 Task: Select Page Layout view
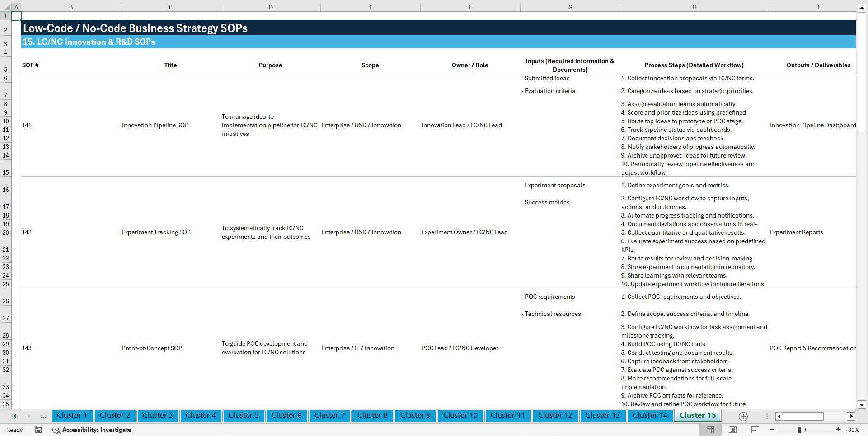(x=732, y=430)
